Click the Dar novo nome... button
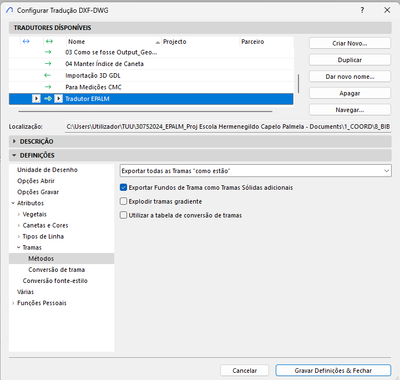The width and height of the screenshot is (400, 380). point(350,77)
